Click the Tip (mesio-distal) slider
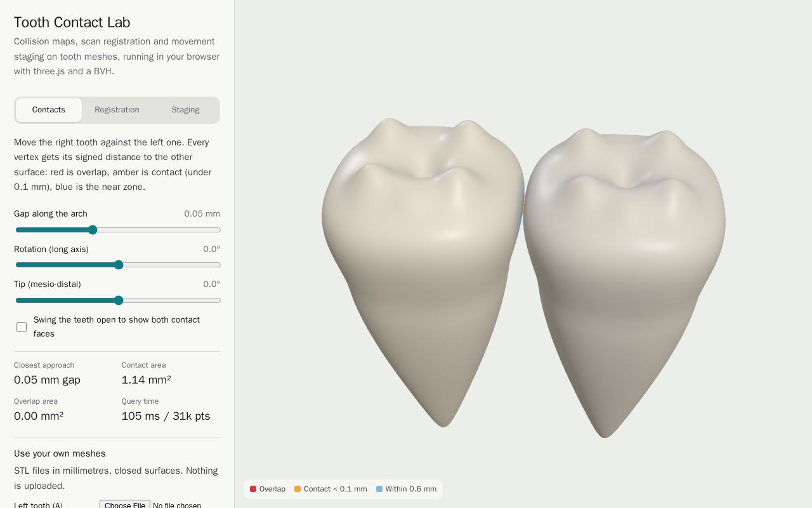Image resolution: width=812 pixels, height=508 pixels. click(117, 300)
